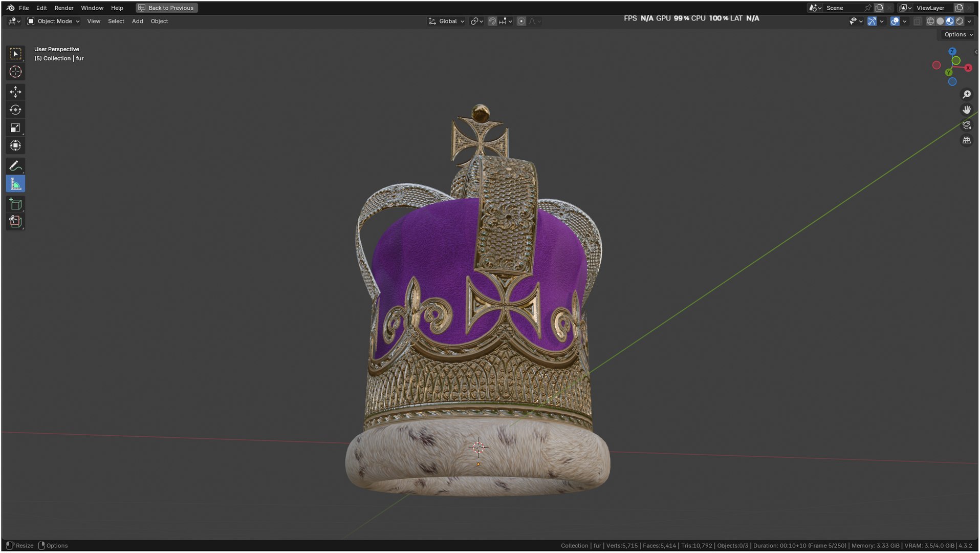Switch to Material Preview shading

950,21
